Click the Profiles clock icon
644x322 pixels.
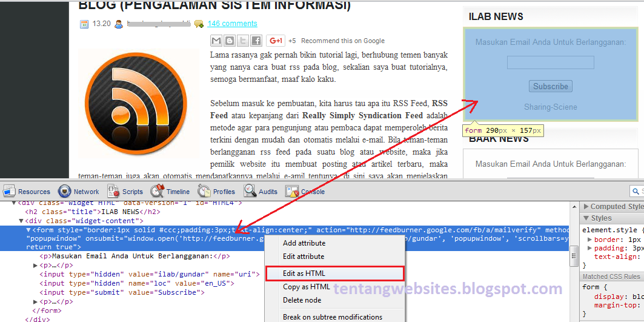click(x=204, y=191)
